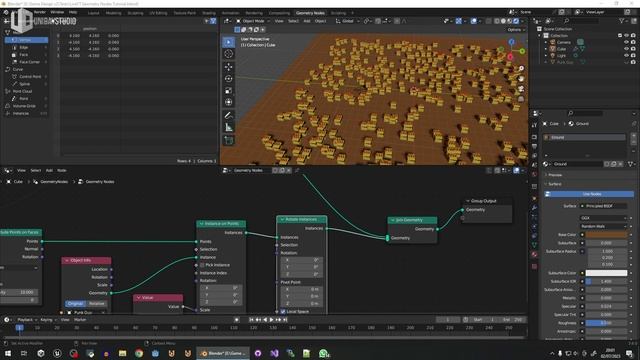The image size is (640, 360).
Task: Select the Annotate tool in viewport toolbar
Action: click(x=229, y=116)
